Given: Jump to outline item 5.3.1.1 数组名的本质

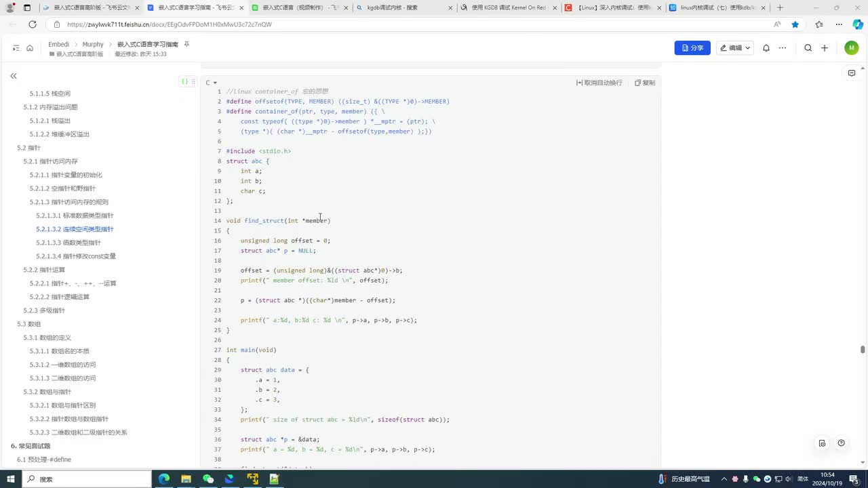Looking at the screenshot, I should pos(60,351).
